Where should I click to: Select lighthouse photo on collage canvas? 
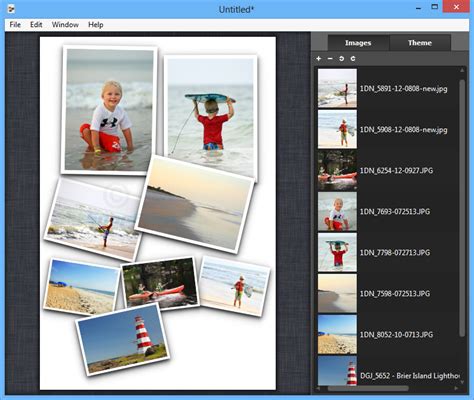click(x=123, y=339)
